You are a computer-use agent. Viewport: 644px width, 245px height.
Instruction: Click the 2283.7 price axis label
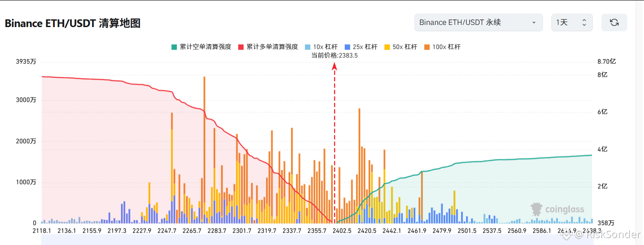[217, 231]
